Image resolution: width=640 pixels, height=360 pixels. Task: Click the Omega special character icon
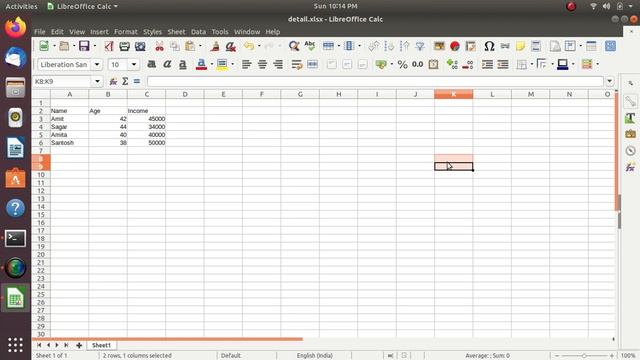[x=489, y=46]
